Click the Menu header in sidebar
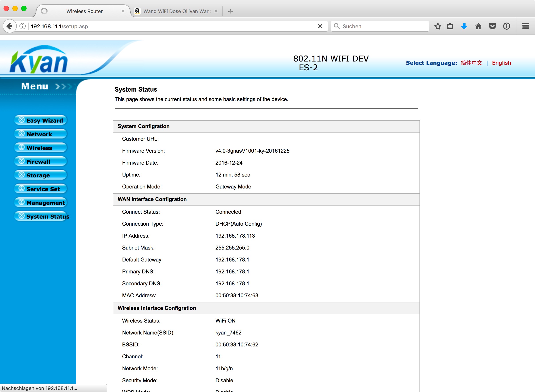Image resolution: width=535 pixels, height=392 pixels. pos(35,86)
